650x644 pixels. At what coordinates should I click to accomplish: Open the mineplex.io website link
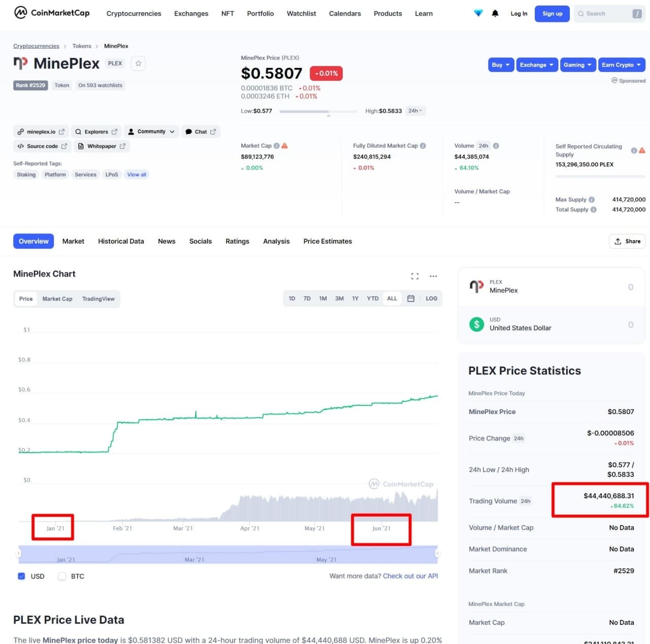(41, 132)
